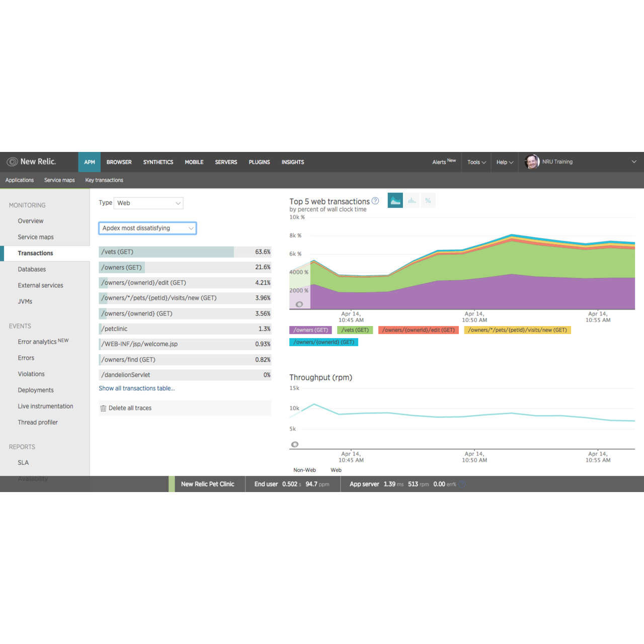Open the New Relic logo home icon

12,162
